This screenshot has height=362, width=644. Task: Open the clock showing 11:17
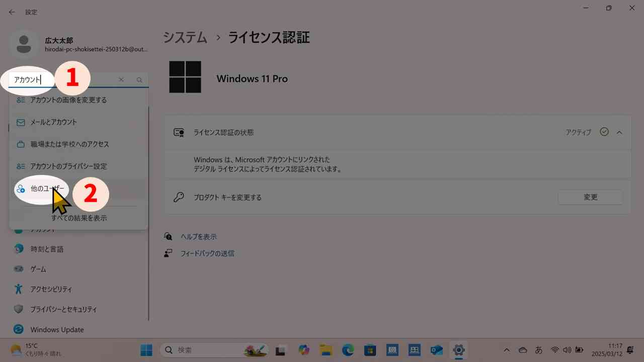point(608,349)
